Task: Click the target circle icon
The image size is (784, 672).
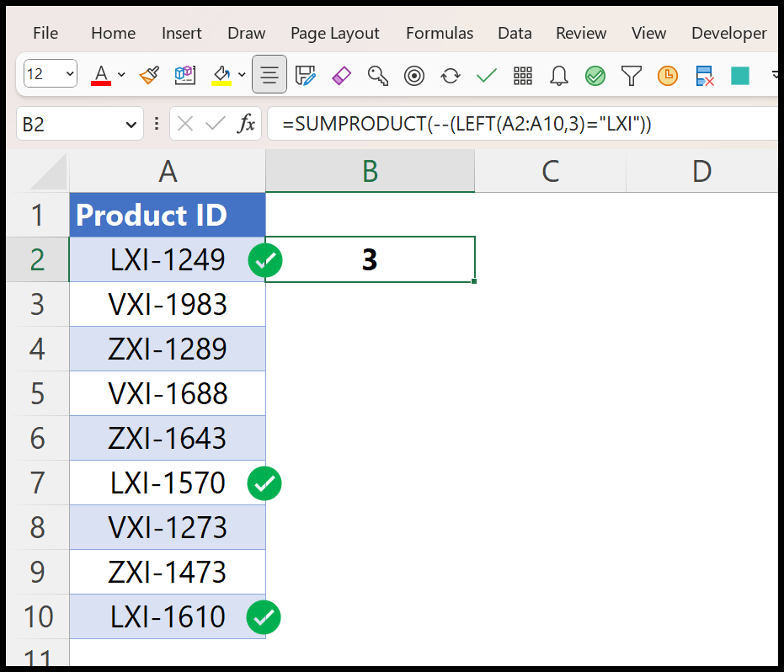Action: click(414, 76)
